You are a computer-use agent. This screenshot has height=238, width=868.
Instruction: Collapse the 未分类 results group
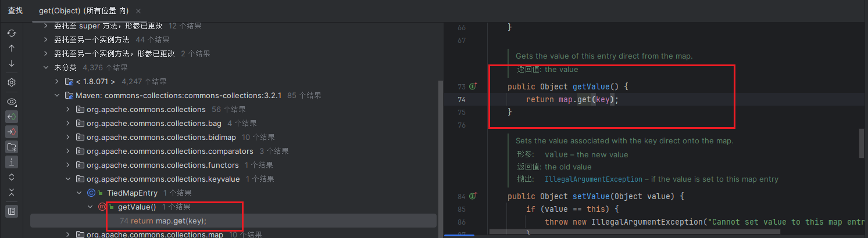[x=46, y=67]
